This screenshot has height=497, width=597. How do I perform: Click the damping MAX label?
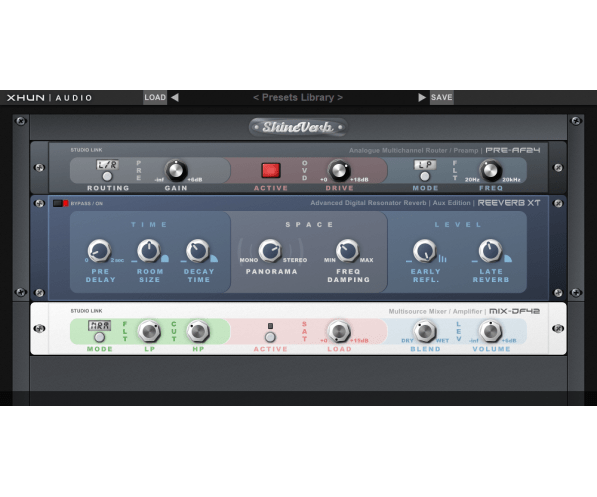pos(367,260)
